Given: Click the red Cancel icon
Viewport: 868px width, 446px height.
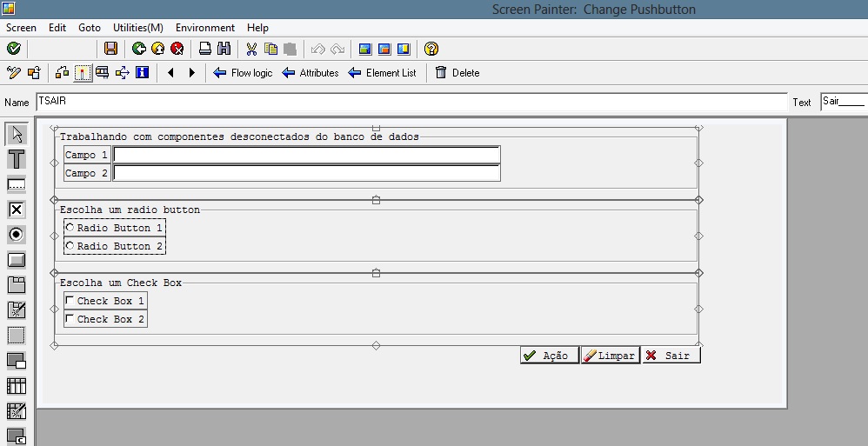Looking at the screenshot, I should pos(177,49).
